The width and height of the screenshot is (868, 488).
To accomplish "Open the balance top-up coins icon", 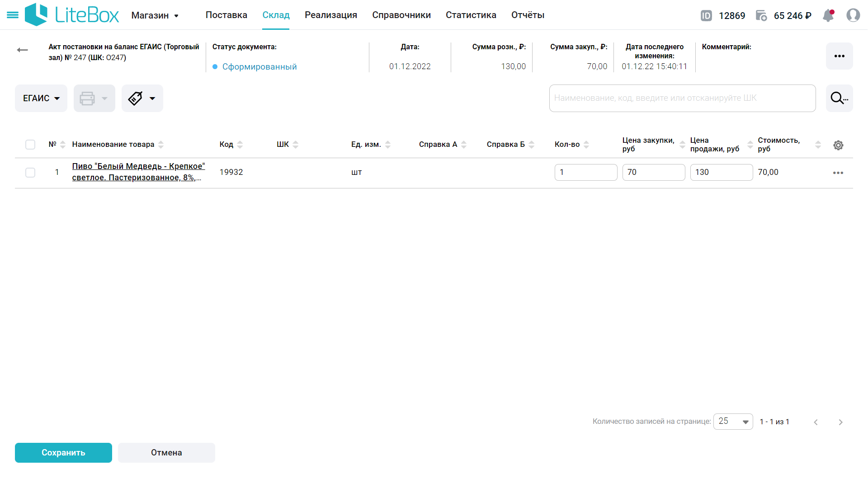I will click(x=761, y=16).
